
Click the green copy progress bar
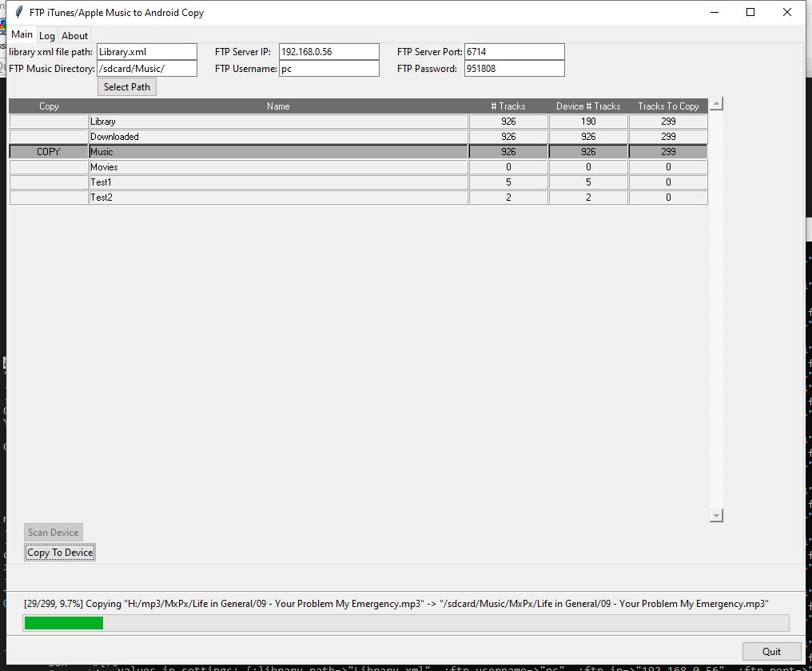[63, 622]
